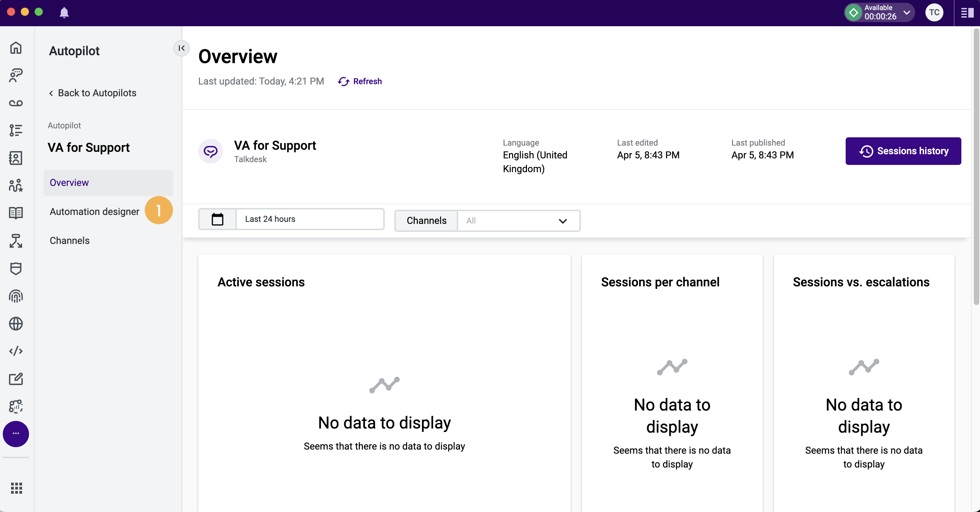
Task: Collapse the Autopilot side panel
Action: [182, 49]
